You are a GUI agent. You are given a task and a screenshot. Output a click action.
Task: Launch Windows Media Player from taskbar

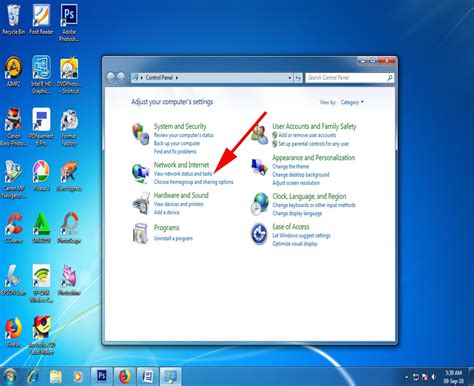coord(78,377)
